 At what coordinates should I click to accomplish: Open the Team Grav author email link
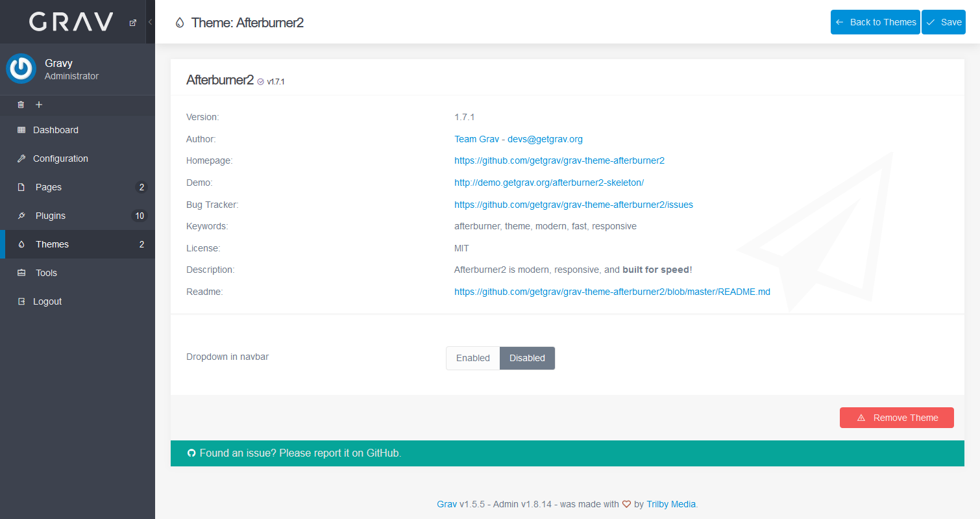point(519,139)
